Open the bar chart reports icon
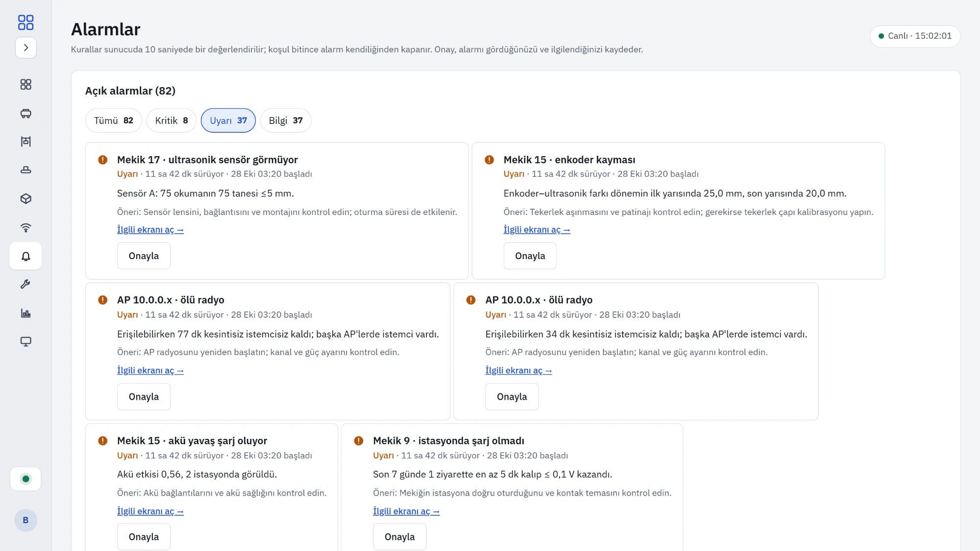 click(x=26, y=313)
